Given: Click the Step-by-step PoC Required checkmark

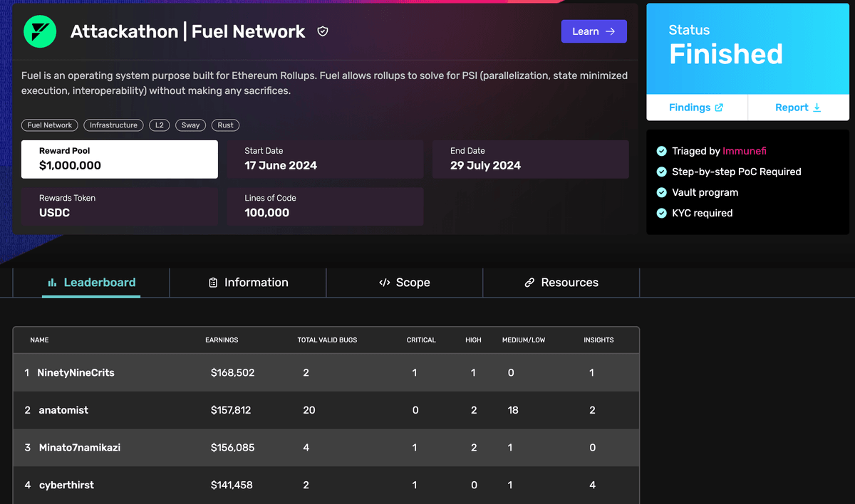Looking at the screenshot, I should (661, 172).
